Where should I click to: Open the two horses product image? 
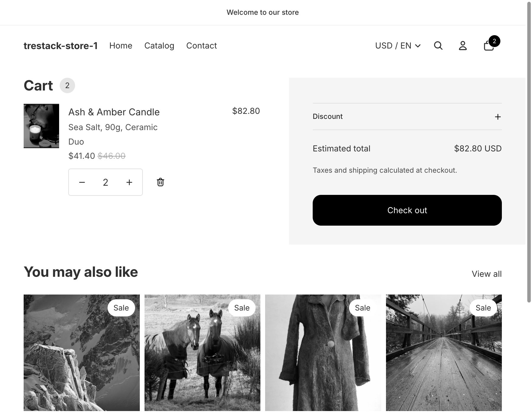click(202, 352)
